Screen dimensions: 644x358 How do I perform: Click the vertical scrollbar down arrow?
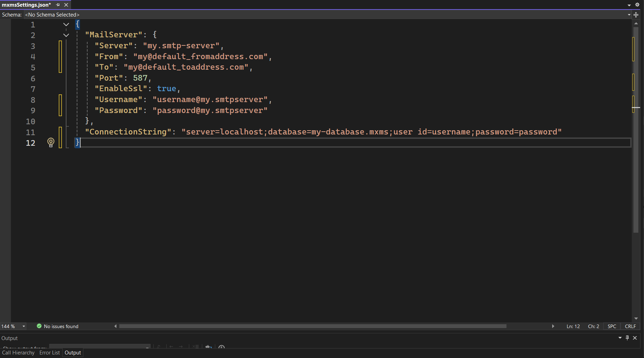coord(636,319)
